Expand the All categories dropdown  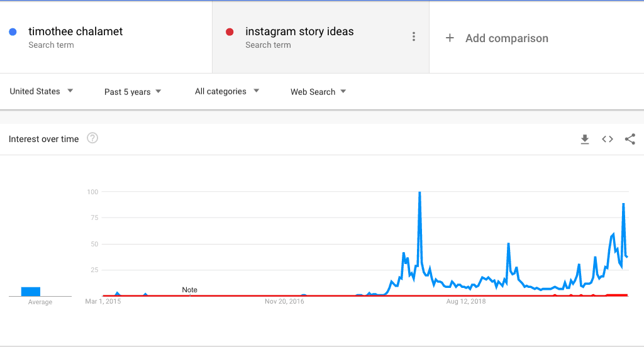pyautogui.click(x=227, y=91)
